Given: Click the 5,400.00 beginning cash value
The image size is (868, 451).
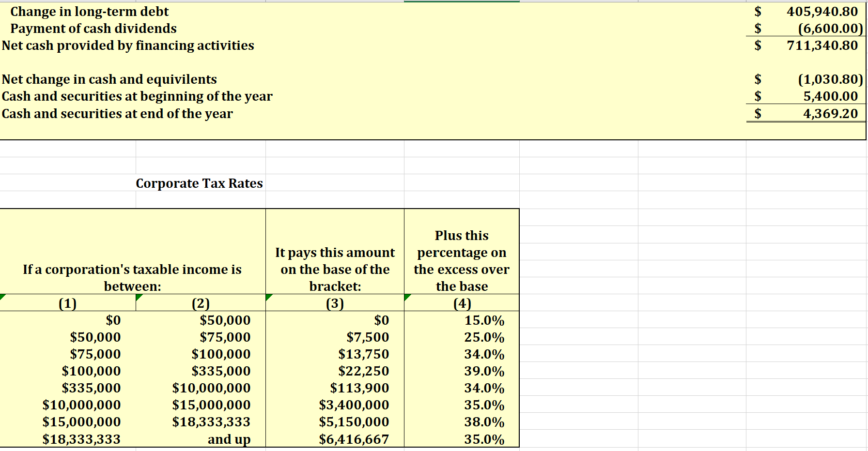Looking at the screenshot, I should (831, 96).
